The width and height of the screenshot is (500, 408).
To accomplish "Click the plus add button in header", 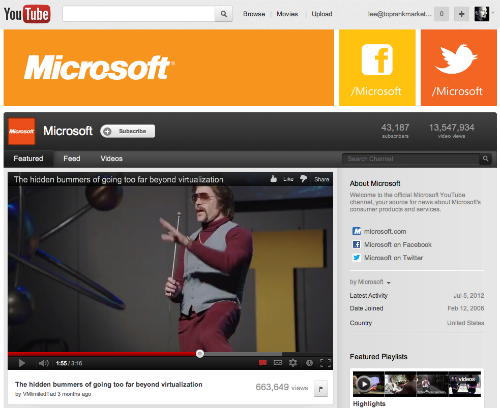I will coord(461,14).
